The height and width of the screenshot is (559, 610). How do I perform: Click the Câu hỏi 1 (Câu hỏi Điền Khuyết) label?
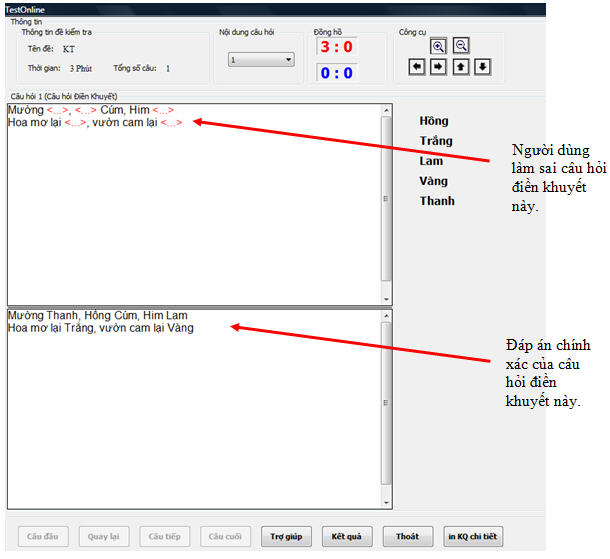[x=64, y=96]
